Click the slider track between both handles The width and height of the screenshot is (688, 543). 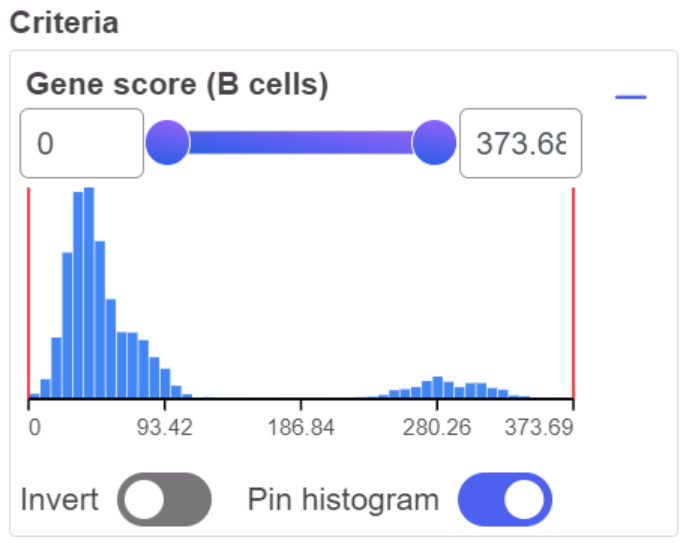tap(301, 143)
